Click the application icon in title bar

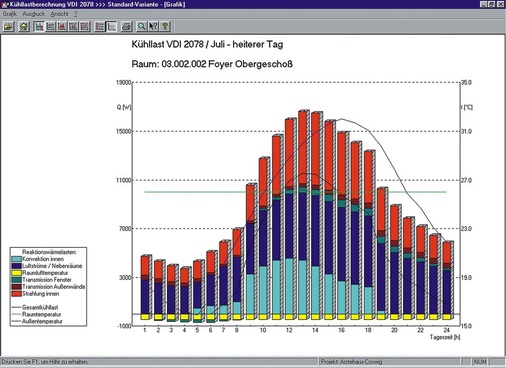coord(5,4)
